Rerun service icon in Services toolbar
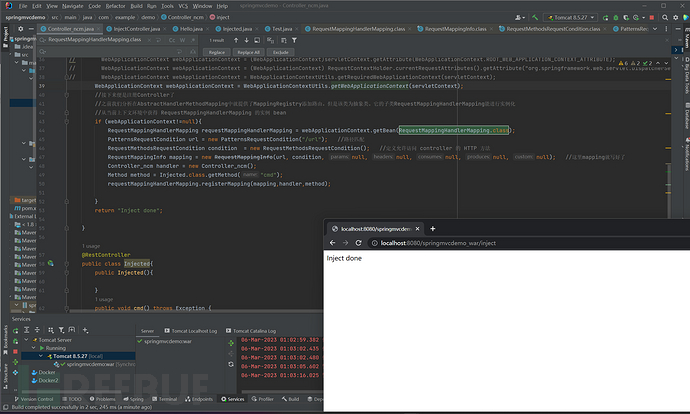The height and width of the screenshot is (414, 690). 15,330
